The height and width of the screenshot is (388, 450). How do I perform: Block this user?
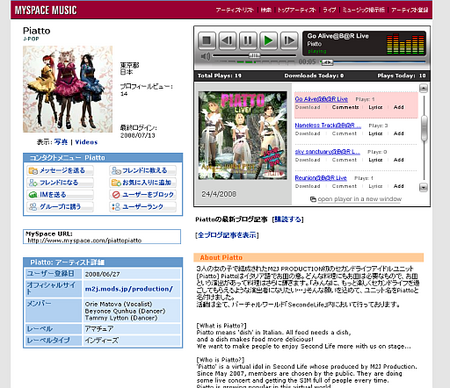143,195
